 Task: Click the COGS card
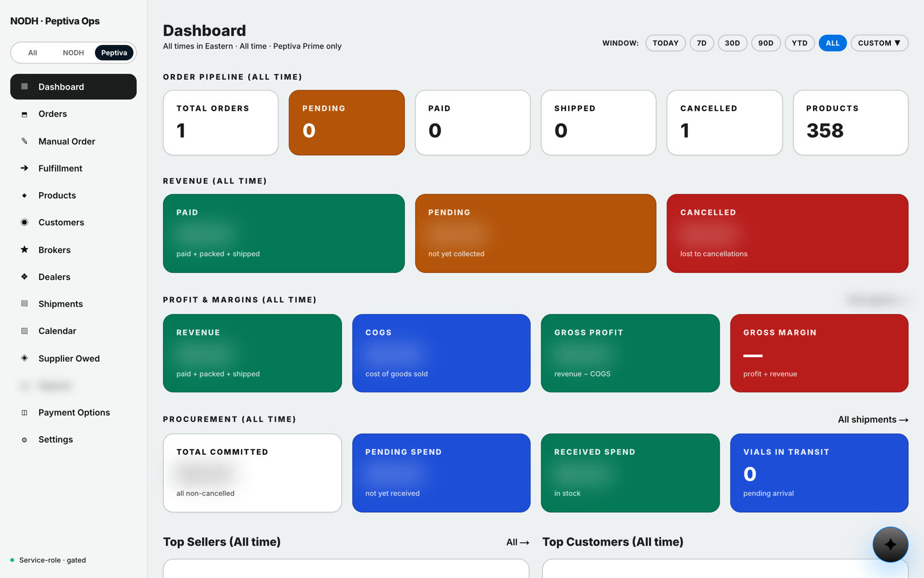[441, 353]
